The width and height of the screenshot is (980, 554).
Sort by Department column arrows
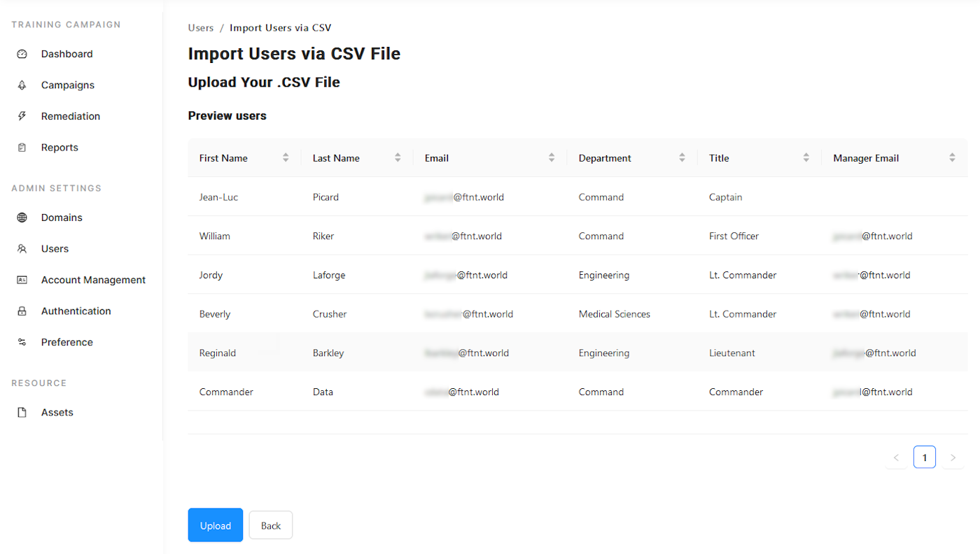tap(682, 158)
